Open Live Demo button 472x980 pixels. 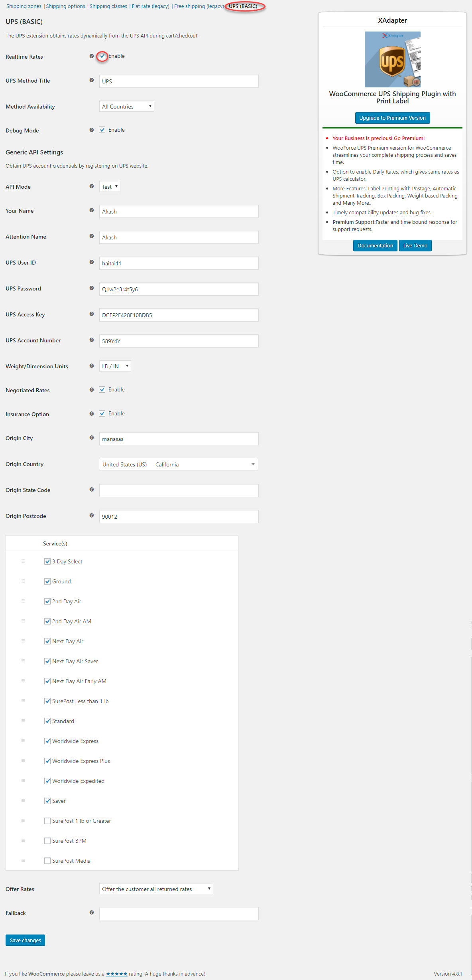(x=415, y=245)
